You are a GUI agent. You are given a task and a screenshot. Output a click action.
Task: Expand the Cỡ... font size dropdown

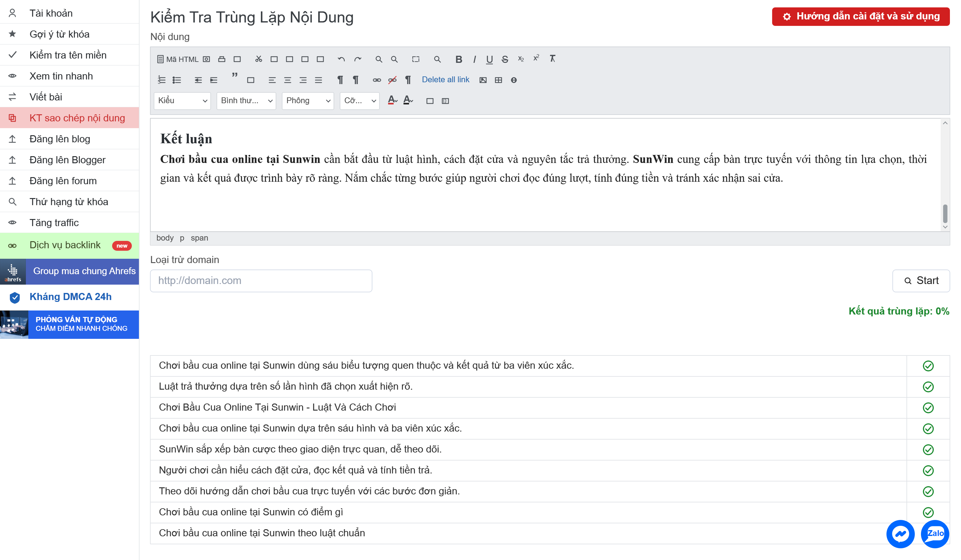click(x=360, y=101)
